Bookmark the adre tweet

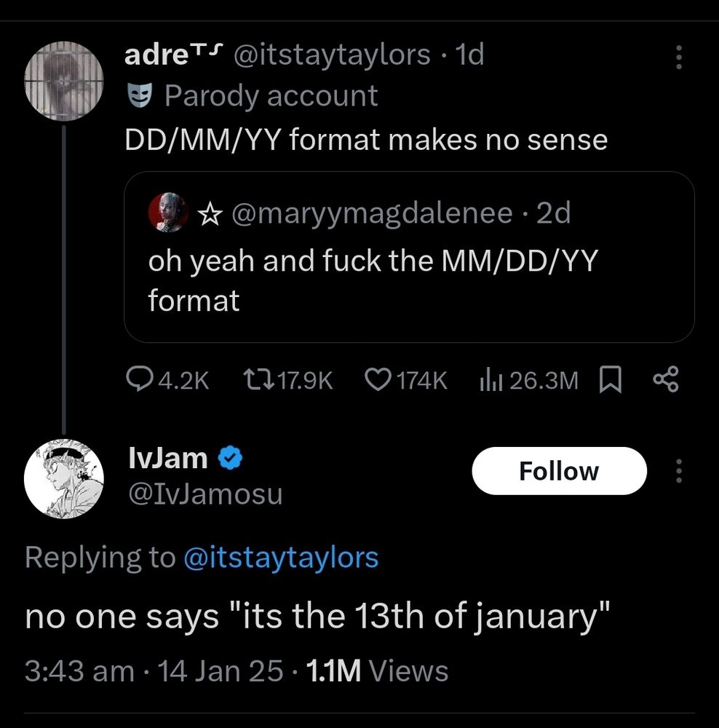click(x=610, y=379)
